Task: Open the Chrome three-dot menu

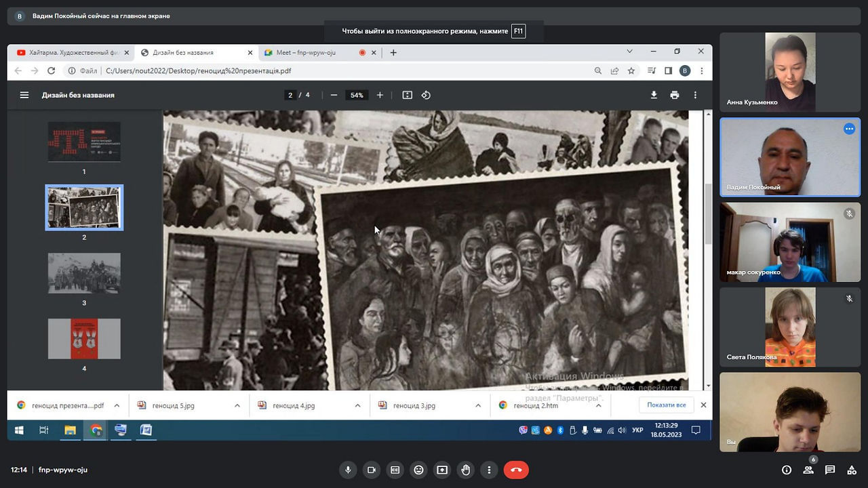Action: point(701,70)
